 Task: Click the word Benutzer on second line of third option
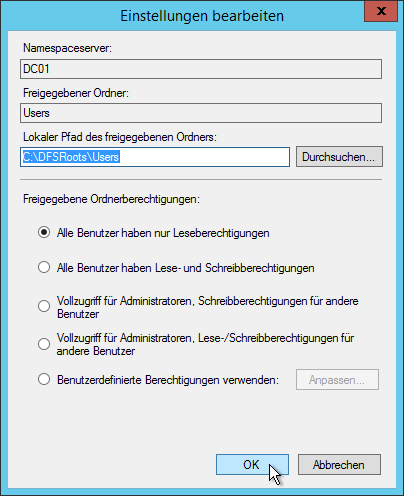pyautogui.click(x=78, y=314)
